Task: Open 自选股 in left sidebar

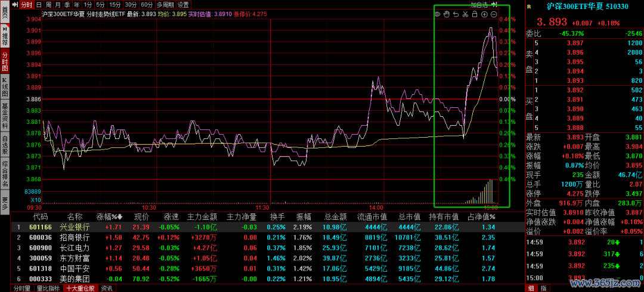Action: pyautogui.click(x=5, y=145)
